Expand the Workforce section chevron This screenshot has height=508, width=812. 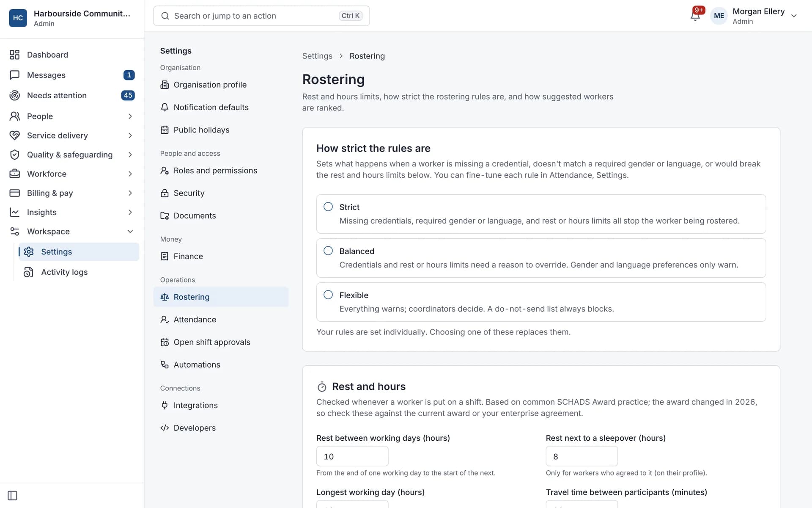point(130,174)
